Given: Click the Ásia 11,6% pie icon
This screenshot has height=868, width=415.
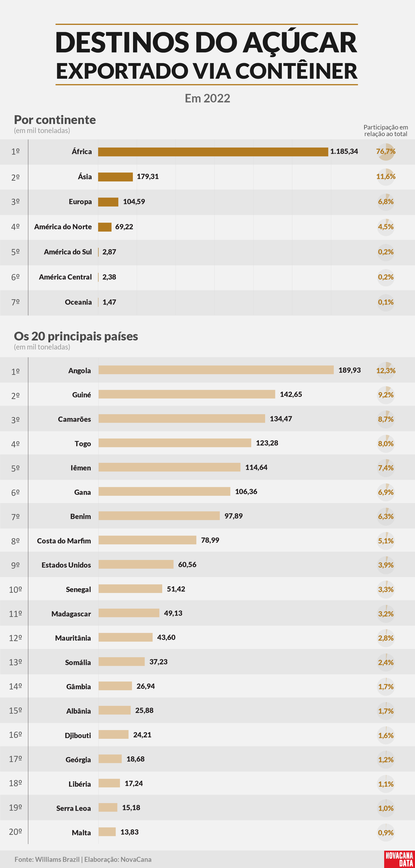Looking at the screenshot, I should tap(386, 177).
